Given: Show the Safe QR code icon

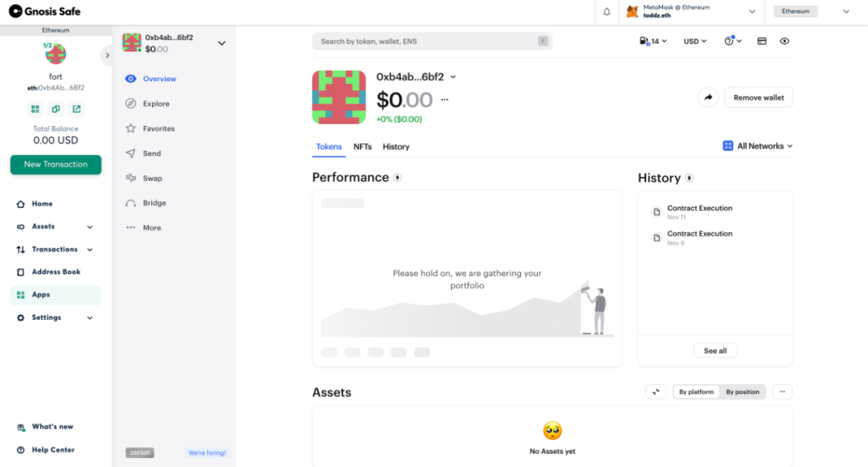Looking at the screenshot, I should (x=35, y=109).
